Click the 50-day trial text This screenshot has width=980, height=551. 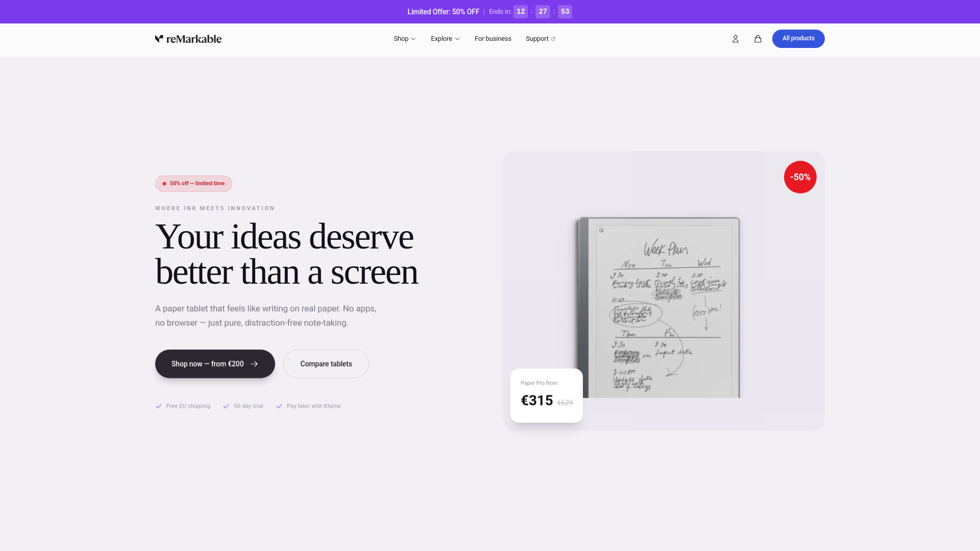click(x=249, y=406)
